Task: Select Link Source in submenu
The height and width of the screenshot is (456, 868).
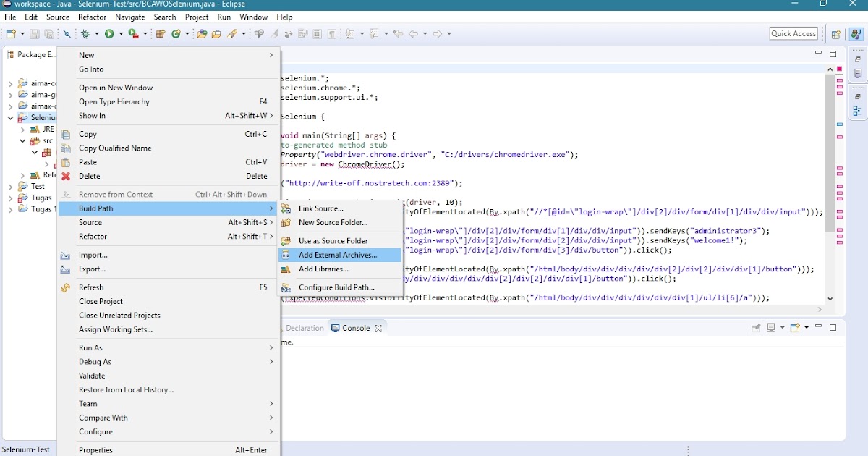Action: (340, 208)
